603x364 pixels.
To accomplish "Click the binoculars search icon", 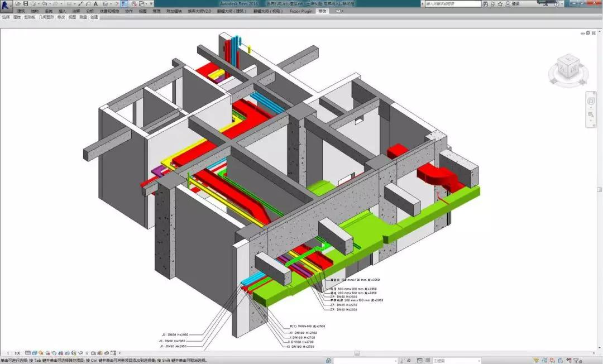I will [x=485, y=4].
